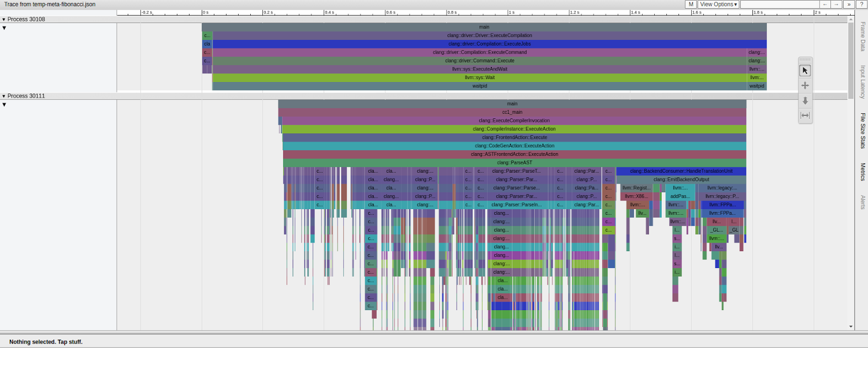The image size is (868, 376).
Task: Click the 1 s timeline ruler mark
Action: [x=511, y=12]
